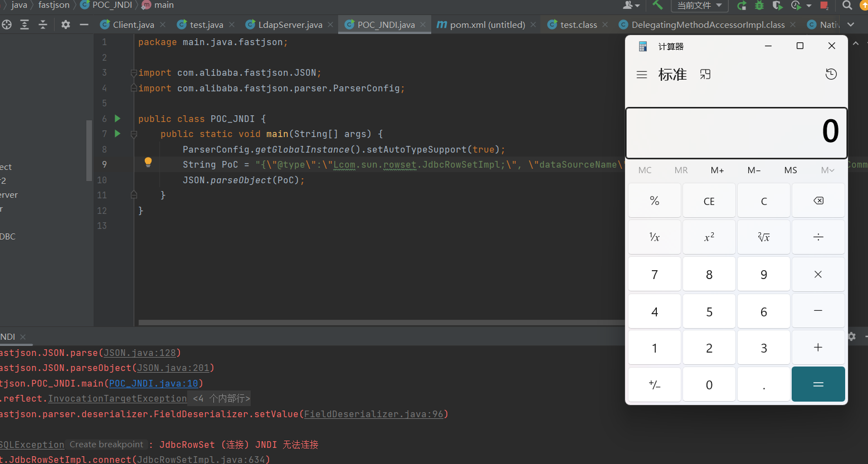The height and width of the screenshot is (464, 868).
Task: Click the editor horizontal scrollbar
Action: click(381, 323)
